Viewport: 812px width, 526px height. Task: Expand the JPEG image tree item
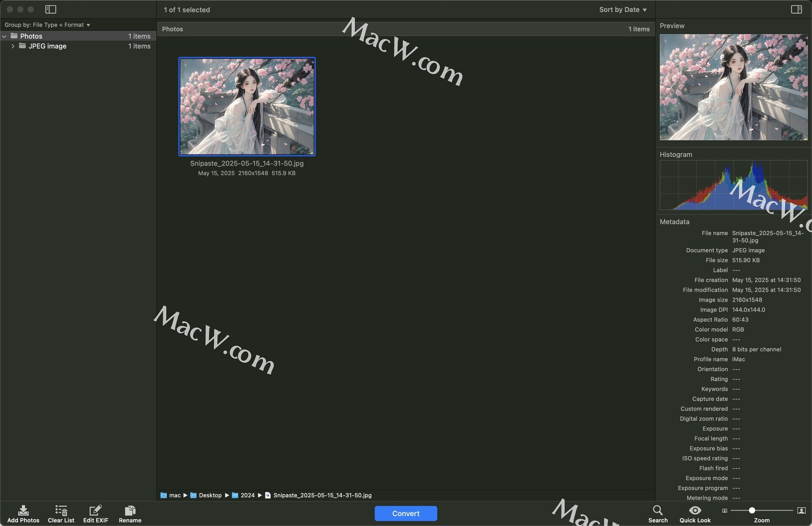(x=13, y=46)
